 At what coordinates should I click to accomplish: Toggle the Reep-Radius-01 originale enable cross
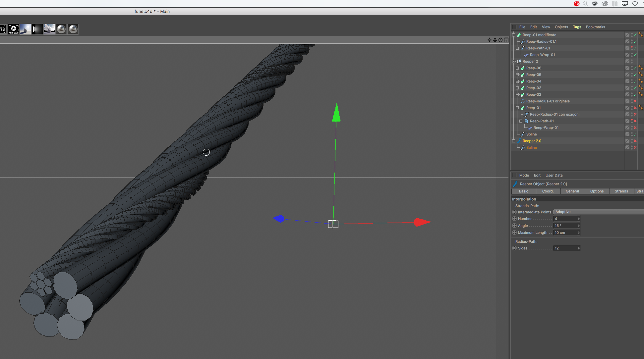coord(635,101)
